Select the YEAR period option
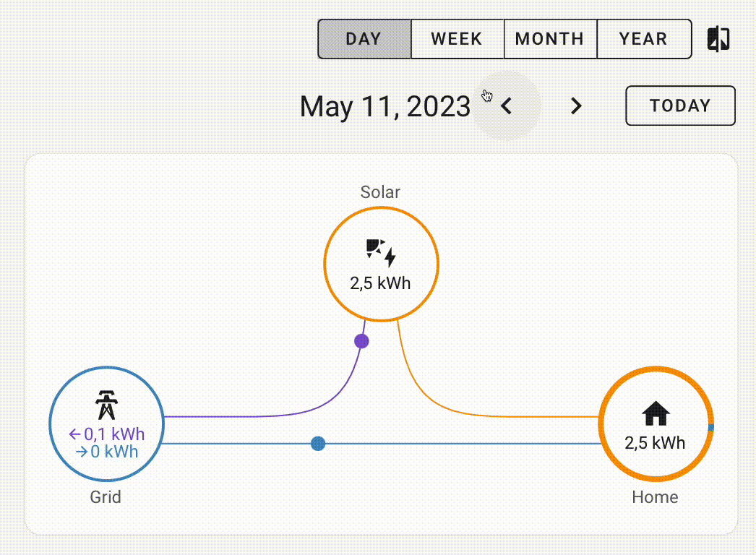This screenshot has width=756, height=555. [x=643, y=39]
